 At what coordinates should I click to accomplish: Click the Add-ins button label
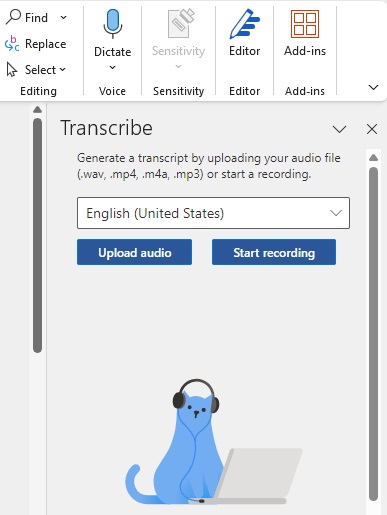pyautogui.click(x=305, y=51)
